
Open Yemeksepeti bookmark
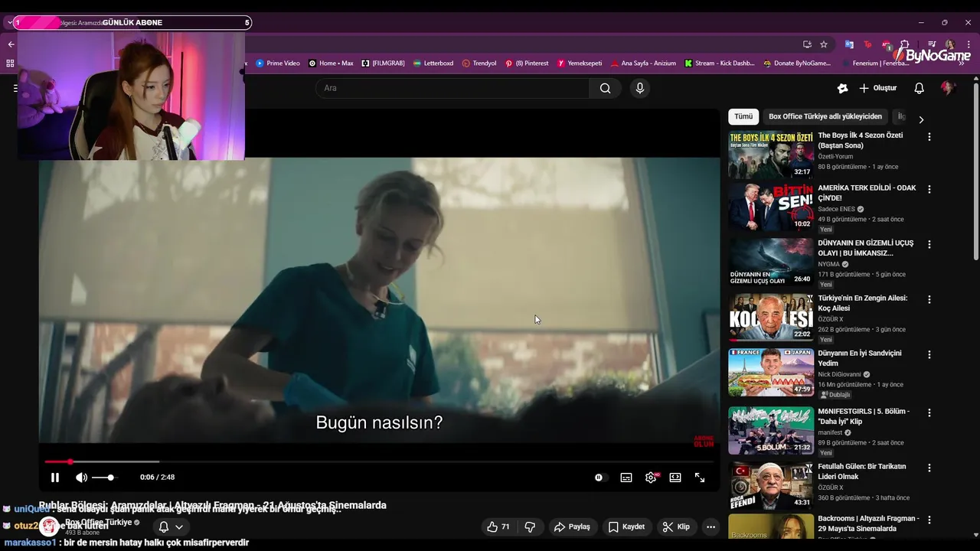(580, 64)
